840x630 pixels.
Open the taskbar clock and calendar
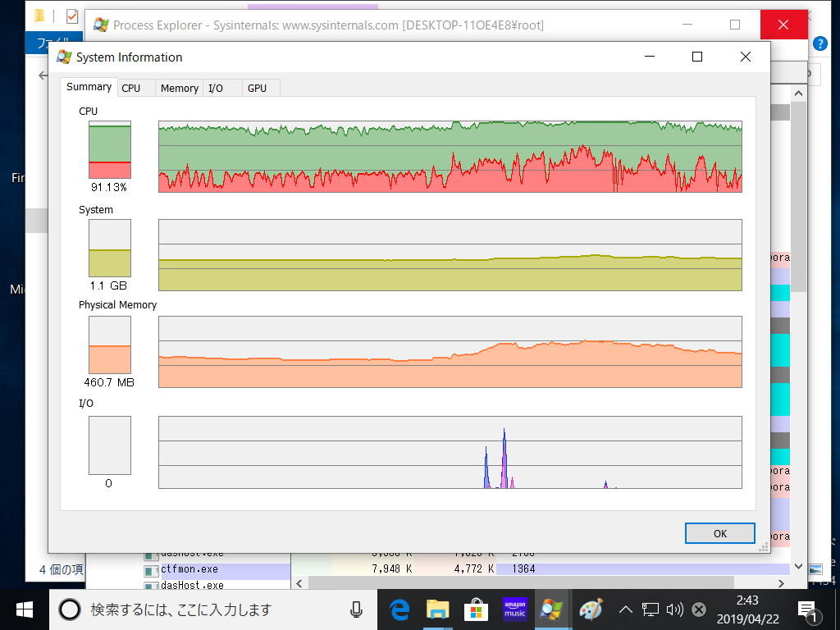[x=748, y=609]
